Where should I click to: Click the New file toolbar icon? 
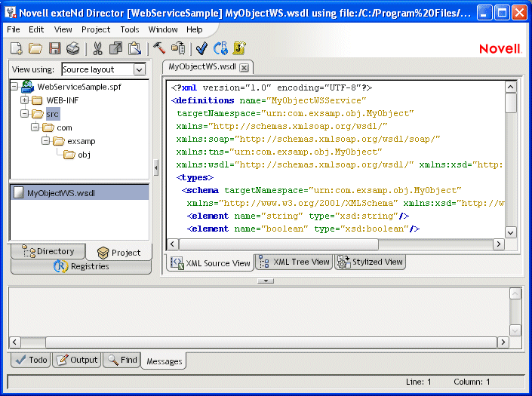[x=16, y=48]
